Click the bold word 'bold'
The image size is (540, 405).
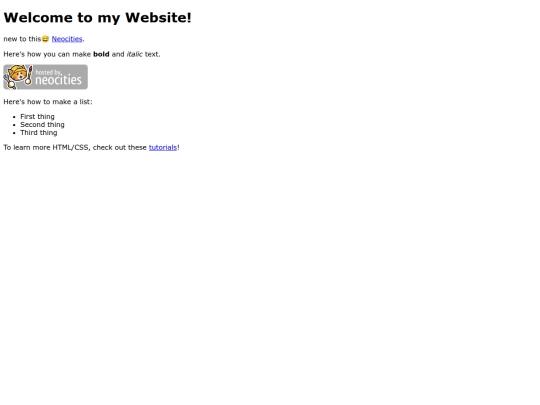point(101,54)
